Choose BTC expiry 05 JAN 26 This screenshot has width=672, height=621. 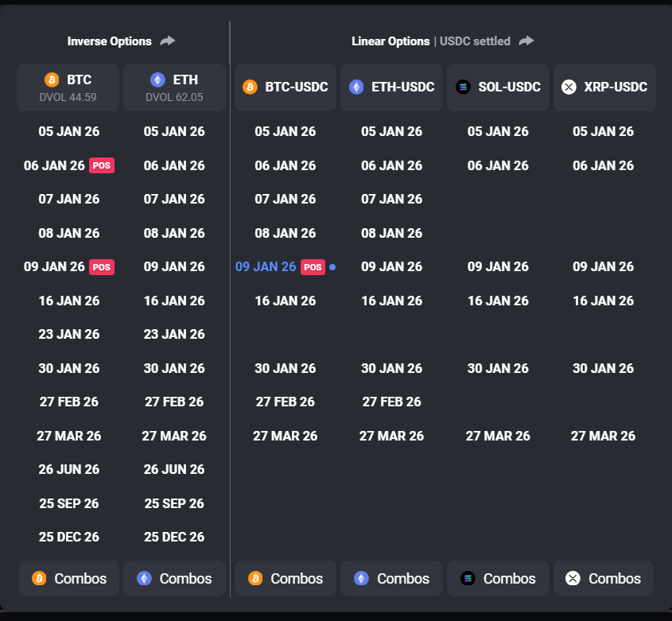[69, 131]
